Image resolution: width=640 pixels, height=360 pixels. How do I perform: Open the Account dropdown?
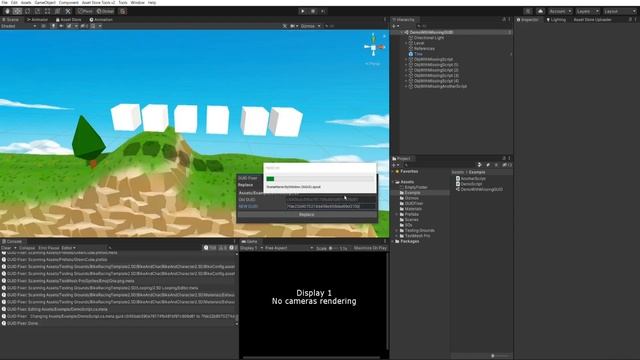click(x=560, y=11)
